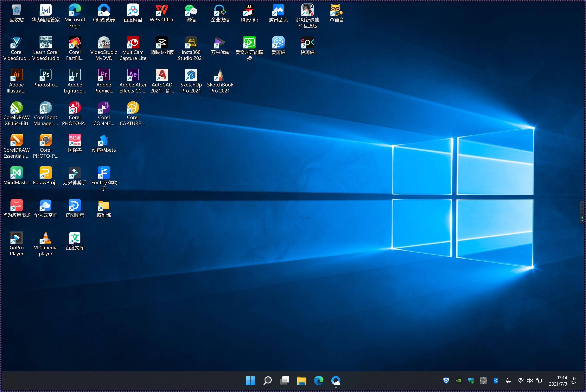Unmute the muted volume speaker icon

coord(530,381)
